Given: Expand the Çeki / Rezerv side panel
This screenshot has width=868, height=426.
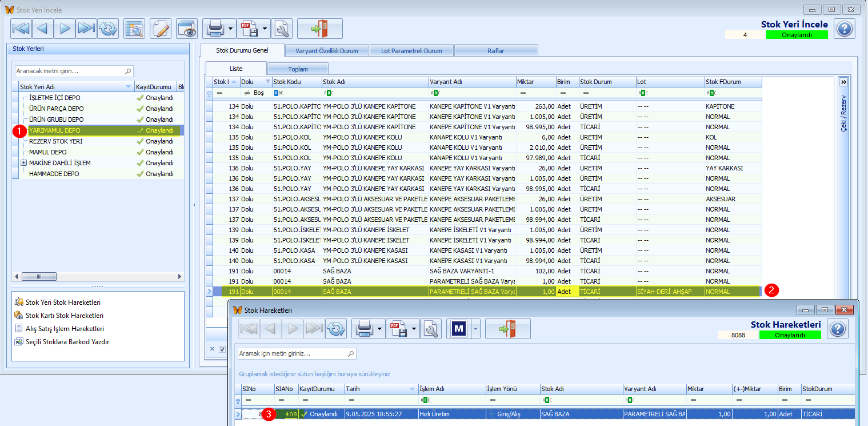Looking at the screenshot, I should [x=843, y=82].
